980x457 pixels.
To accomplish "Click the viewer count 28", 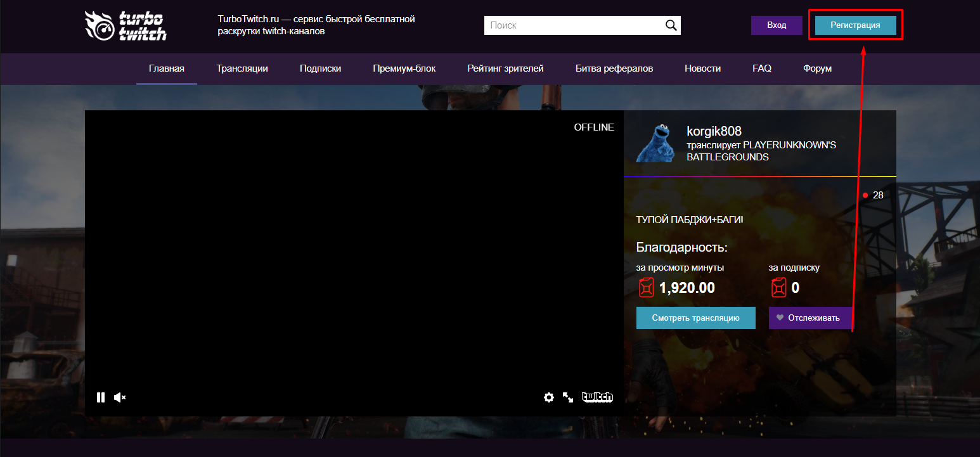I will pyautogui.click(x=878, y=195).
